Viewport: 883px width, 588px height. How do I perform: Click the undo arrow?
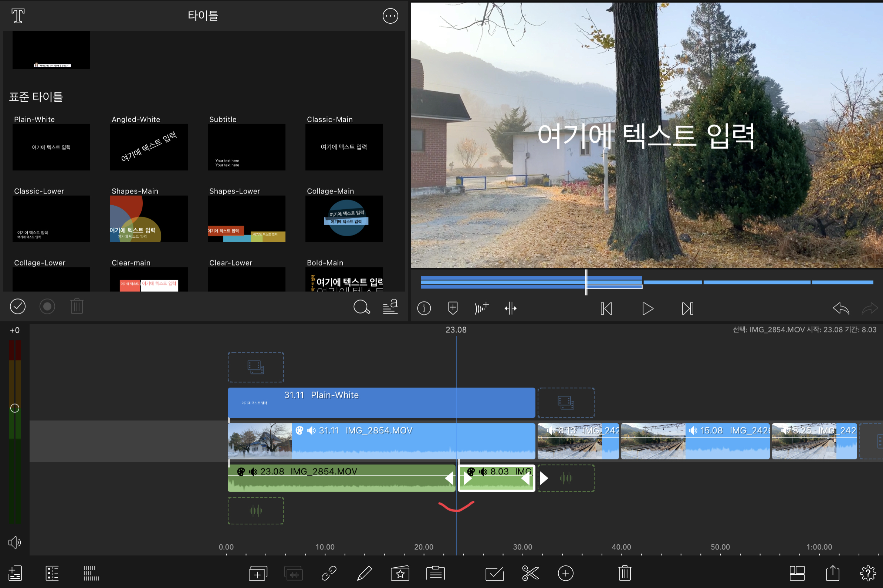pyautogui.click(x=840, y=309)
